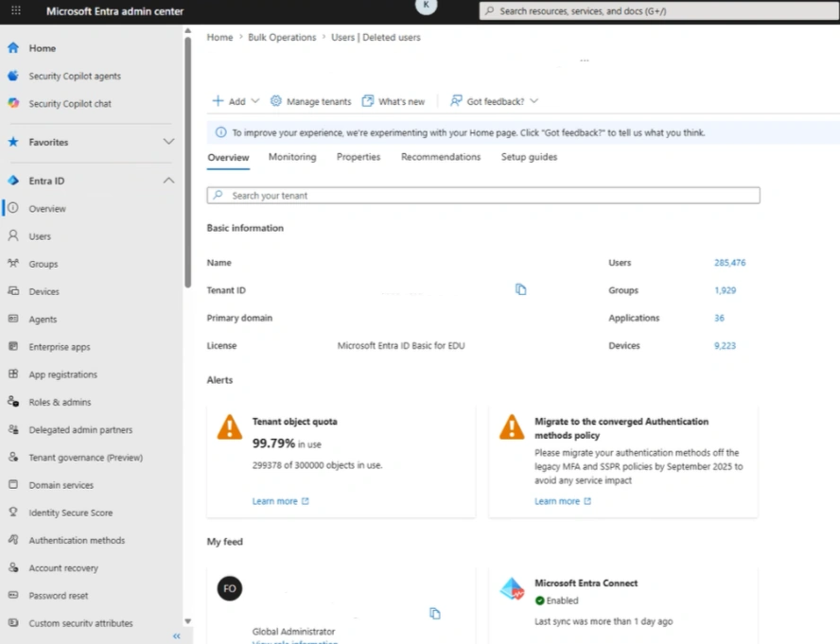Open Domain services icon
This screenshot has height=644, width=840.
point(13,484)
